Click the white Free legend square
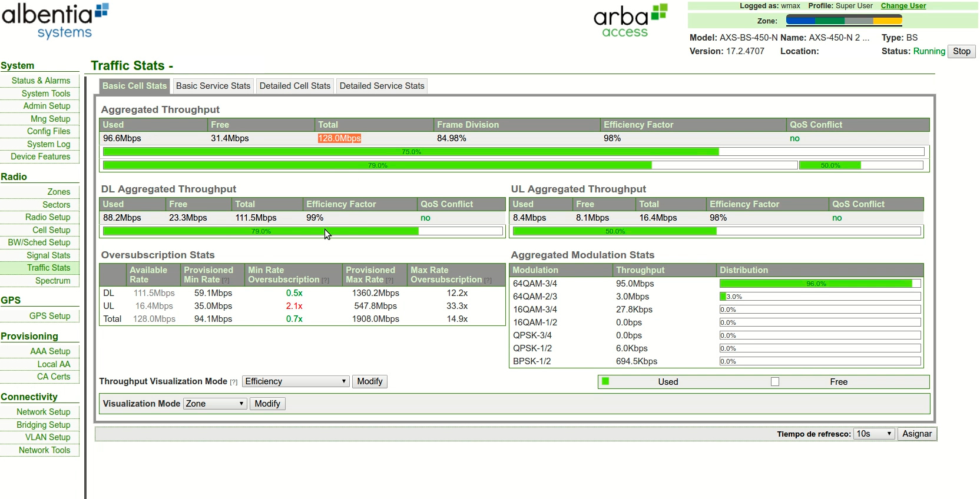The image size is (980, 499). [x=775, y=382]
